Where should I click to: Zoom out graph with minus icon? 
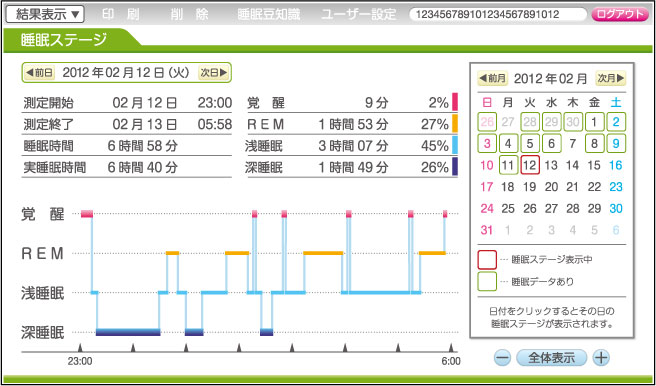point(502,358)
